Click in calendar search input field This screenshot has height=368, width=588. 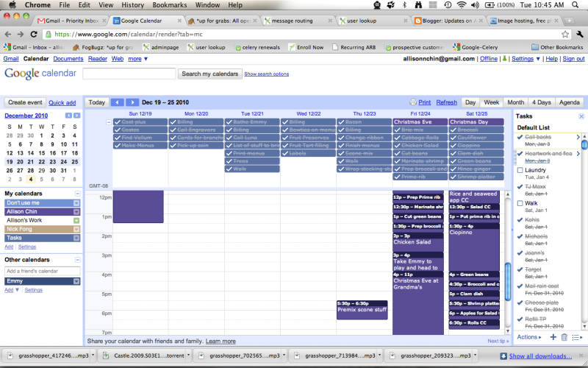click(129, 74)
